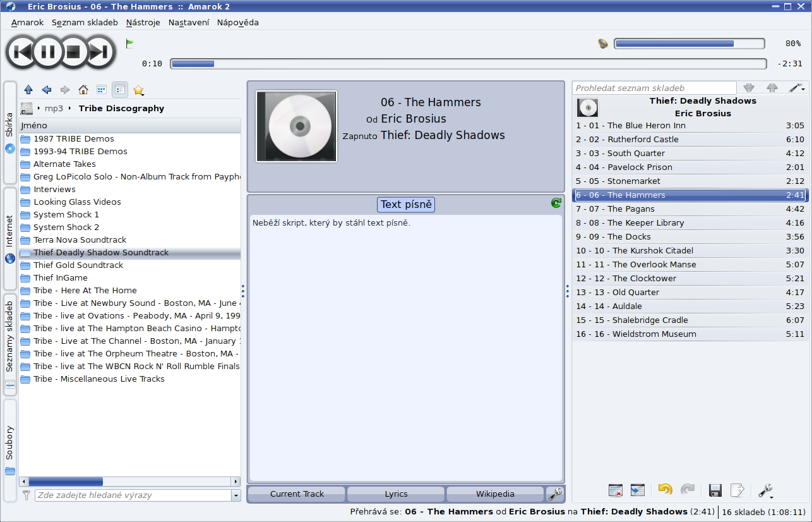Navigate forward in the file browser

point(64,90)
